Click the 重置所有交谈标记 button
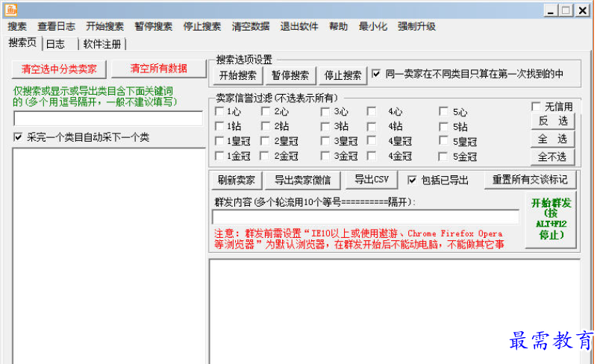 pos(530,180)
